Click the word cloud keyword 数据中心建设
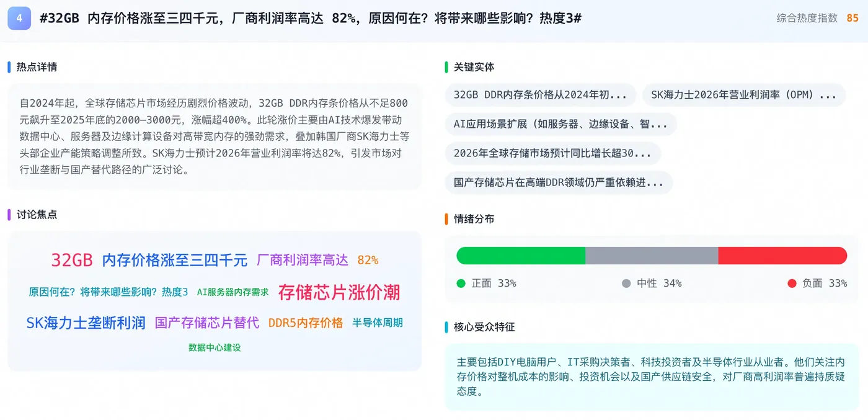Image resolution: width=868 pixels, height=420 pixels. click(215, 347)
